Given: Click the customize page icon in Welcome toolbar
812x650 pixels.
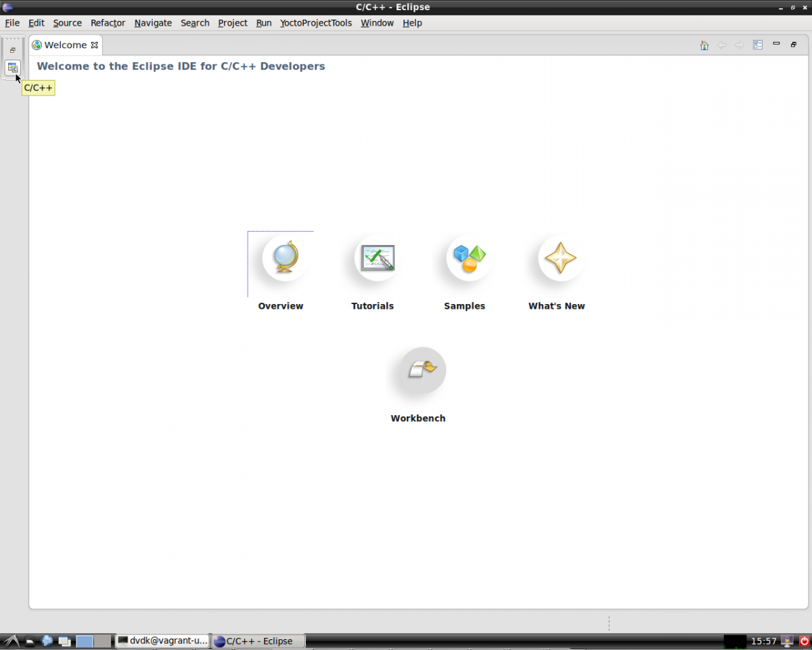Looking at the screenshot, I should 758,45.
